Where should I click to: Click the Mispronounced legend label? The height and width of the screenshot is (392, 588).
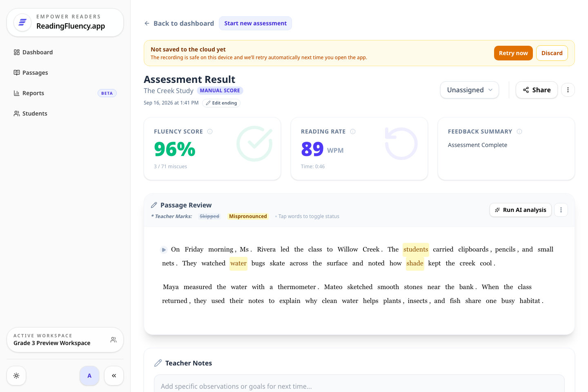pos(248,216)
